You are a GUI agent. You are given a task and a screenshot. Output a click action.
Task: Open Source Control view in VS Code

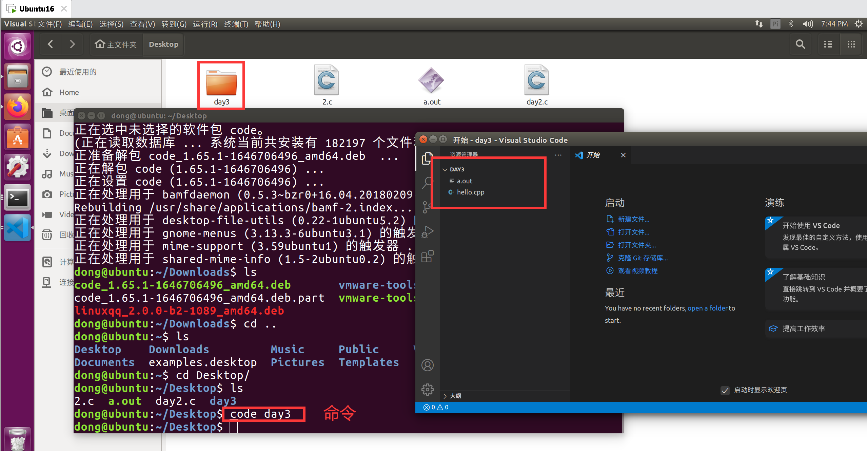[x=427, y=207]
